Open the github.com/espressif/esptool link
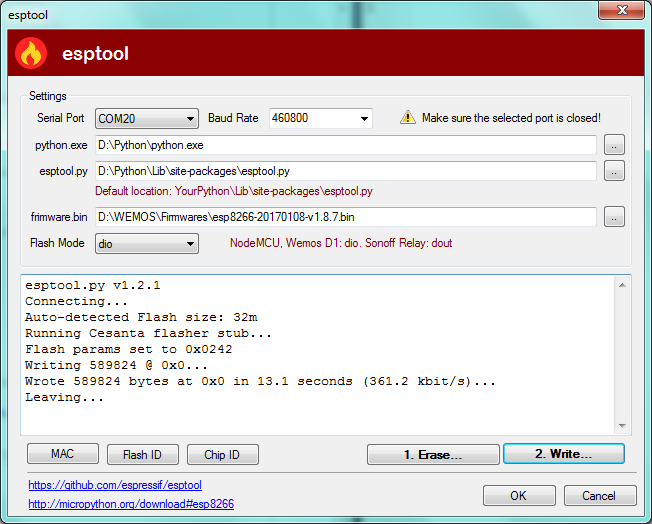This screenshot has height=524, width=652. pos(115,485)
